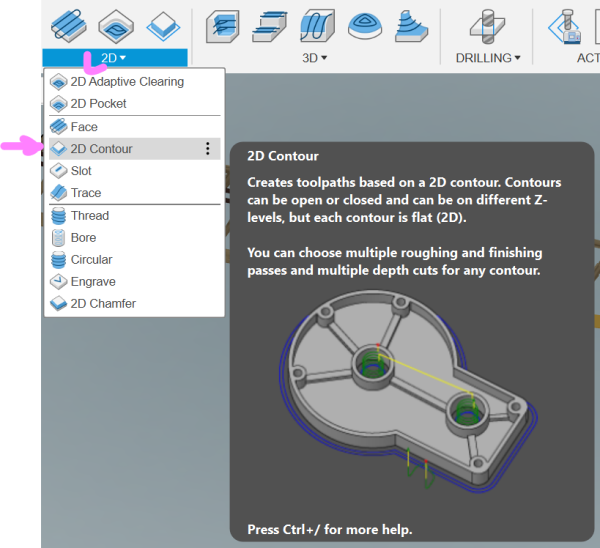Pick Slot from the 2D menu
Viewport: 600px width, 548px height.
81,171
